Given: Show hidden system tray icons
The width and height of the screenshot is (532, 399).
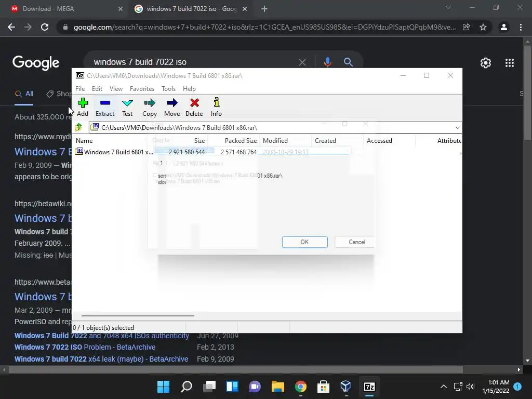Looking at the screenshot, I should click(444, 387).
